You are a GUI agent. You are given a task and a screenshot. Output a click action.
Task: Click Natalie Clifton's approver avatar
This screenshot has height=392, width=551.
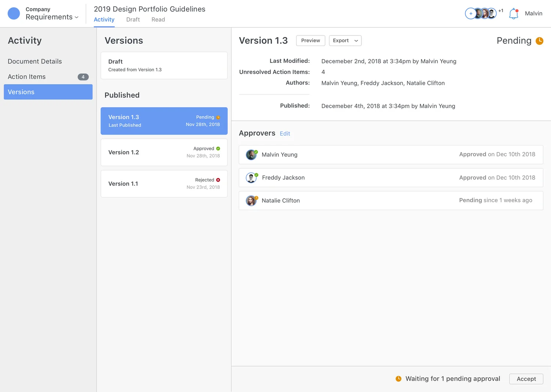click(x=251, y=201)
